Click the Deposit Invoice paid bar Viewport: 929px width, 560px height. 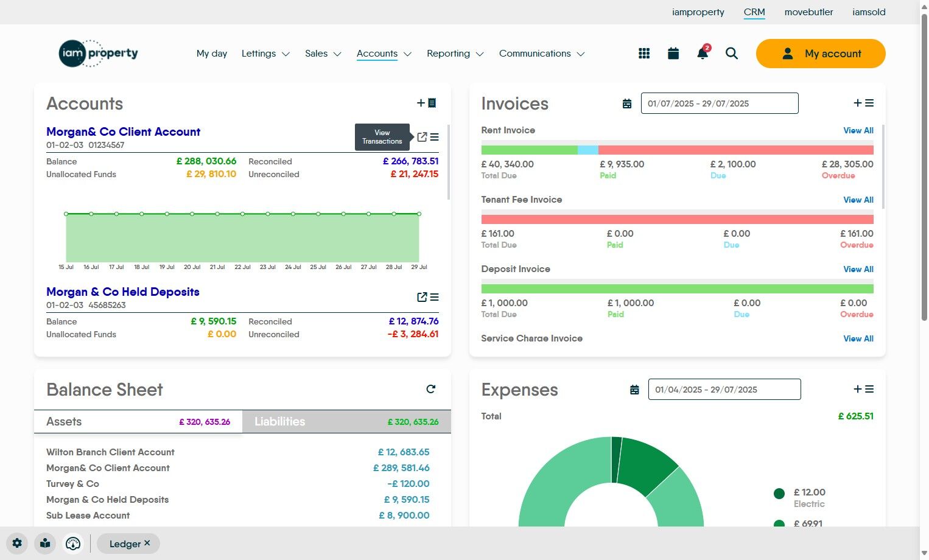pos(678,289)
